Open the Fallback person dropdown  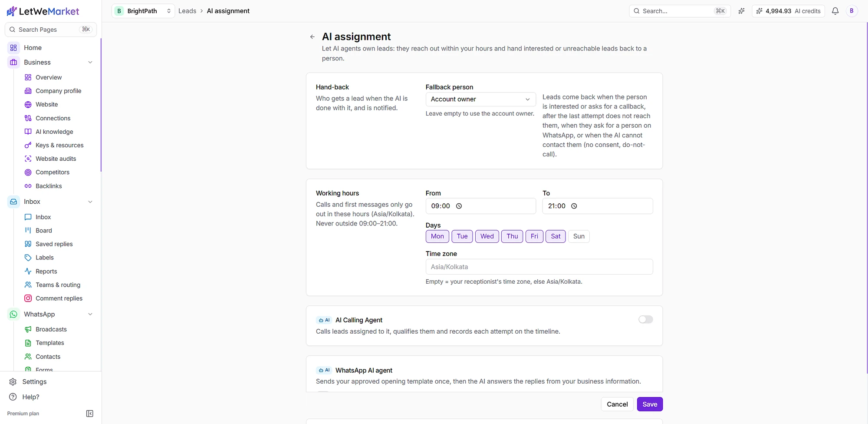coord(480,99)
